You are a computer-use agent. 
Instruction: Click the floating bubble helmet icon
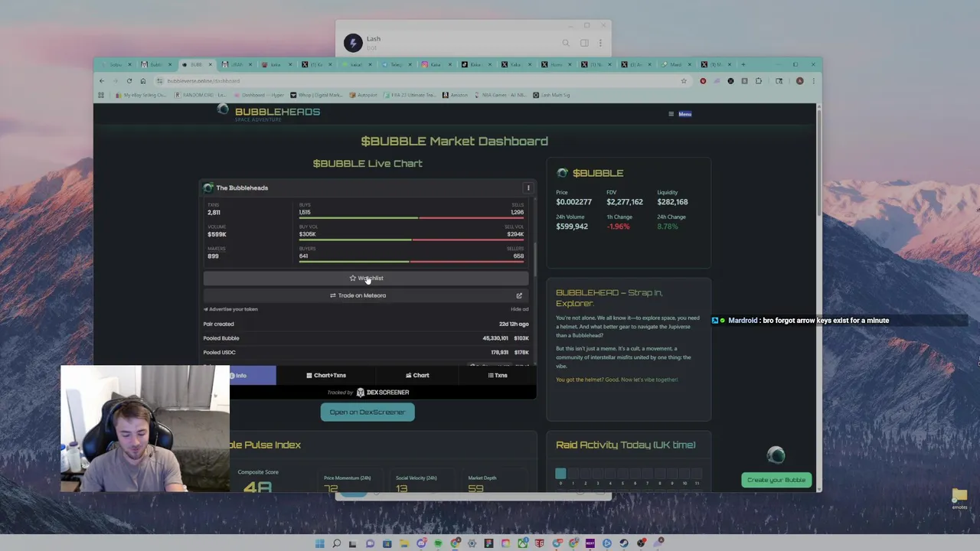point(776,455)
